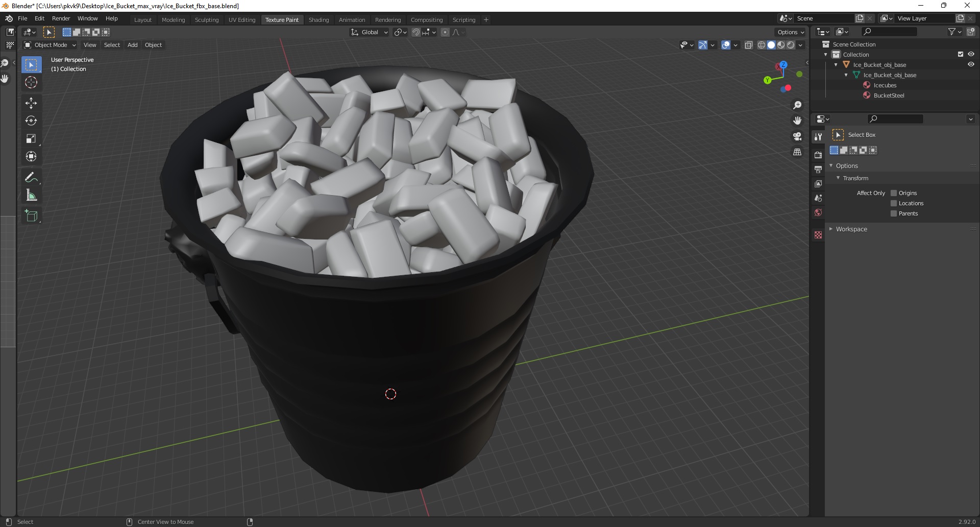Click outliner search field

click(x=889, y=32)
